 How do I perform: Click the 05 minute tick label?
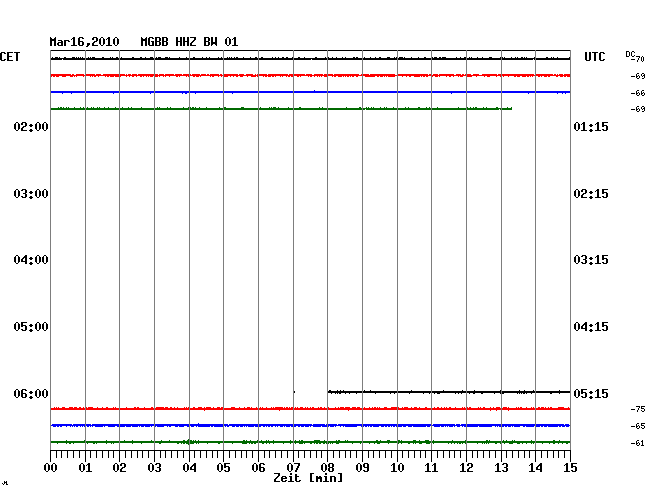click(x=223, y=468)
